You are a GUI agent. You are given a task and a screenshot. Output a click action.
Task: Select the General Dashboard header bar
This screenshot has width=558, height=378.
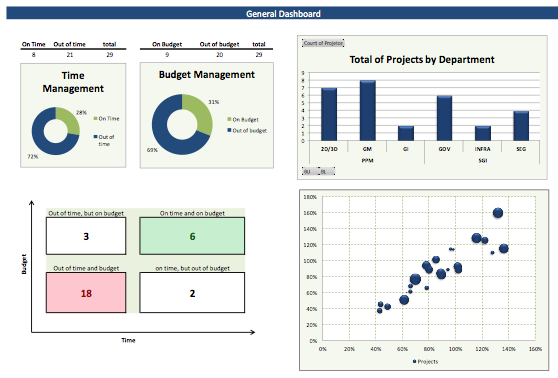click(282, 14)
